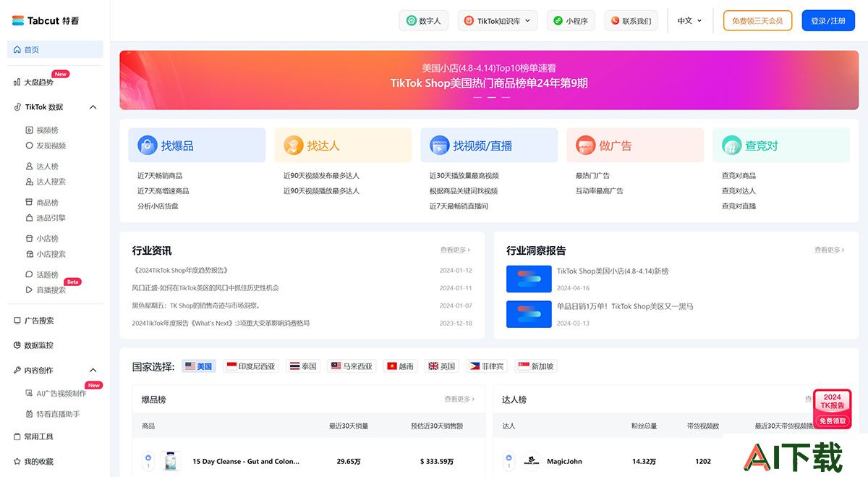Select 英国 country tab
Image resolution: width=868 pixels, height=477 pixels.
pyautogui.click(x=442, y=366)
